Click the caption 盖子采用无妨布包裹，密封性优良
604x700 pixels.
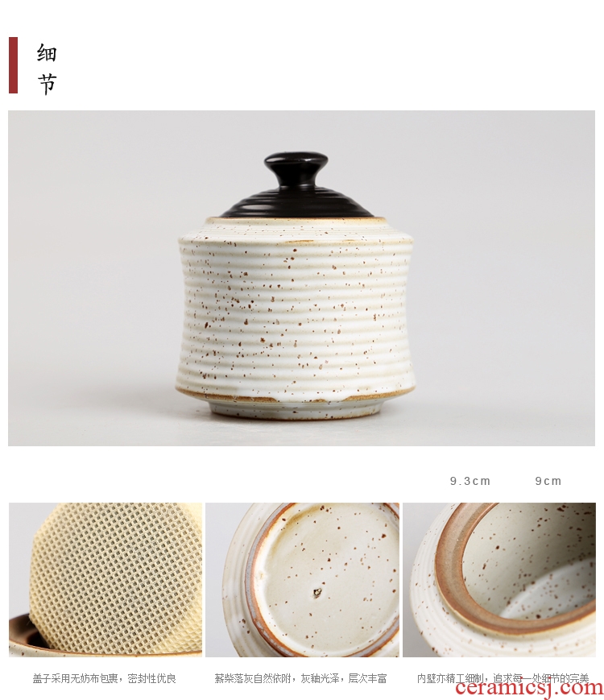point(105,678)
